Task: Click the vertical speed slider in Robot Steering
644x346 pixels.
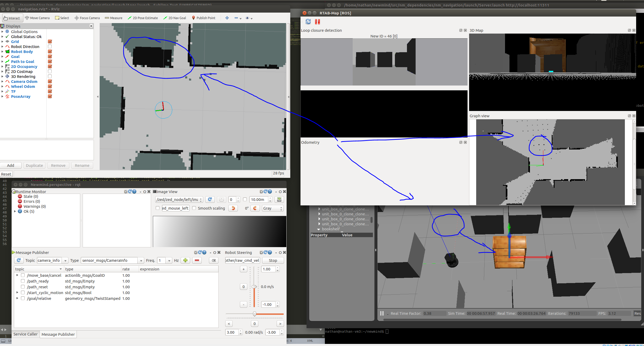Action: [254, 287]
